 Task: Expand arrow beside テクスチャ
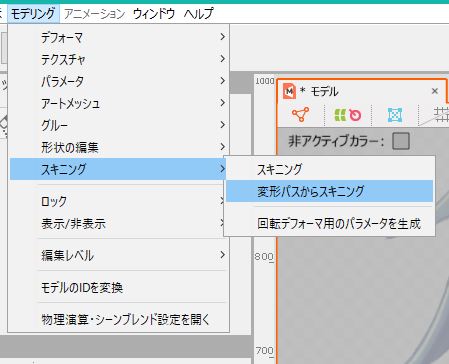click(x=223, y=59)
